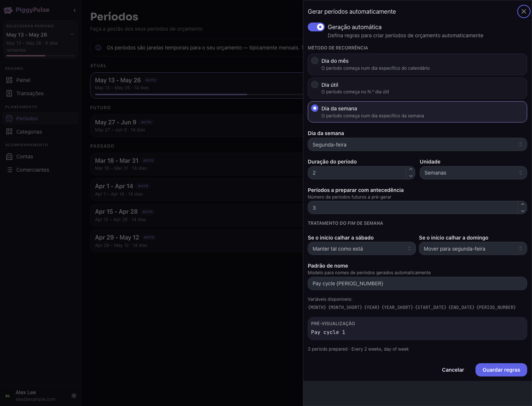The width and height of the screenshot is (532, 406).
Task: Open the Apr 1 - Apr 14 past period card
Action: click(197, 190)
